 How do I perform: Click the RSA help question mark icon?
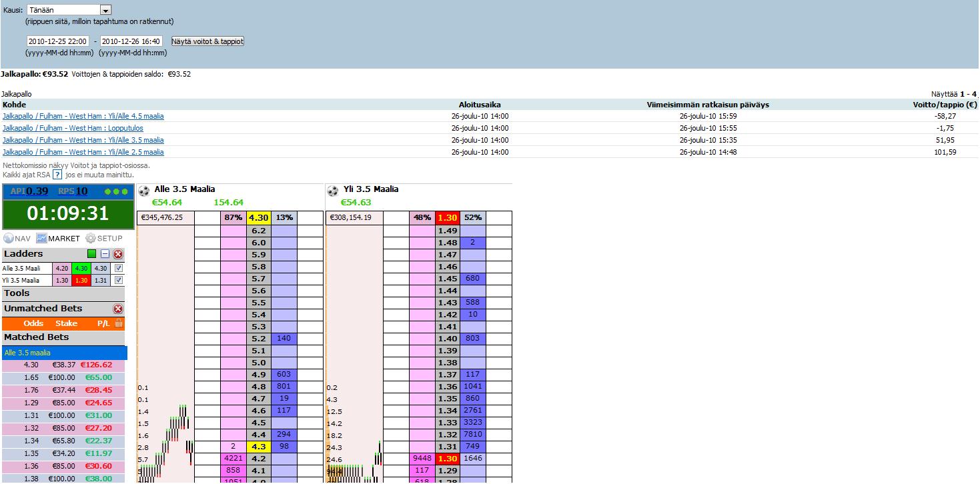tap(57, 175)
